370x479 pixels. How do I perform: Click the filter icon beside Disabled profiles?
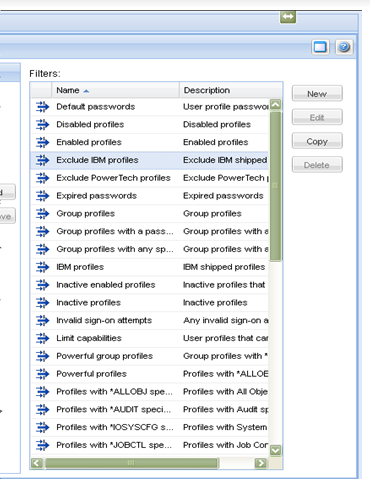tap(42, 124)
